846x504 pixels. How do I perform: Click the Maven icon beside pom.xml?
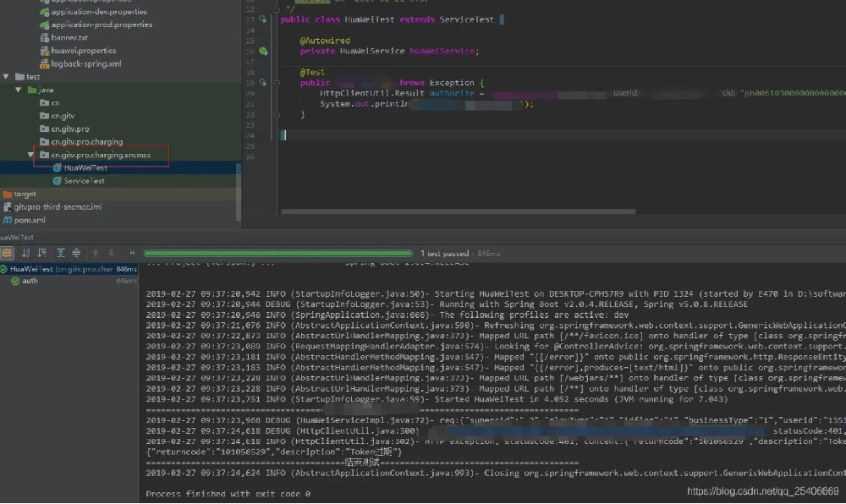point(7,220)
